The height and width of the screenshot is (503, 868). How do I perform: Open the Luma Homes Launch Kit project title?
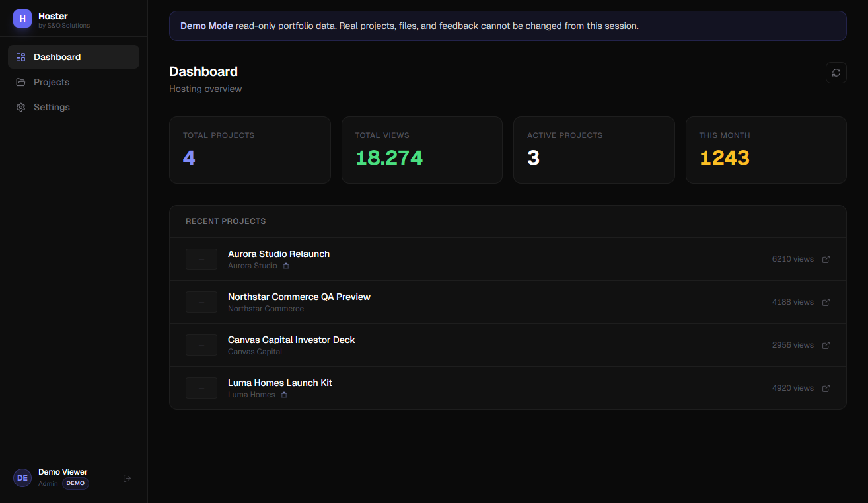tap(280, 383)
